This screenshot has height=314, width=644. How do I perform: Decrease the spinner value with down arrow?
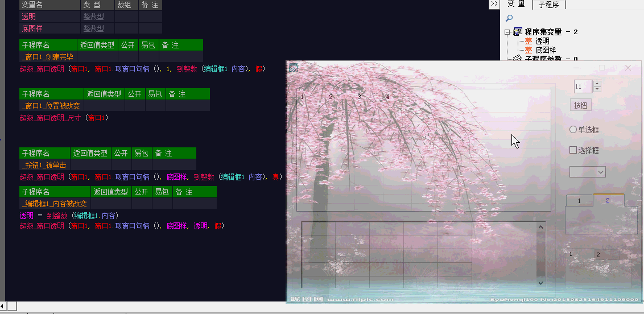click(597, 89)
